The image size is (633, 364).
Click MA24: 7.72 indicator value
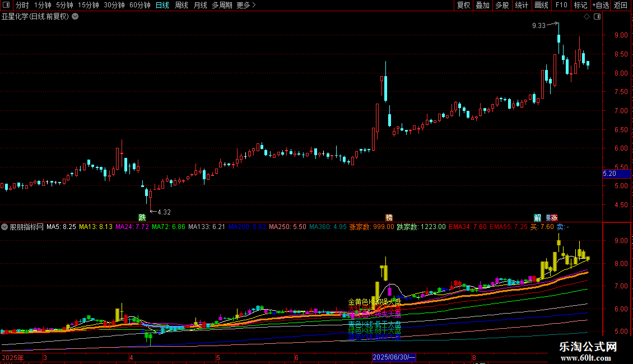132,227
